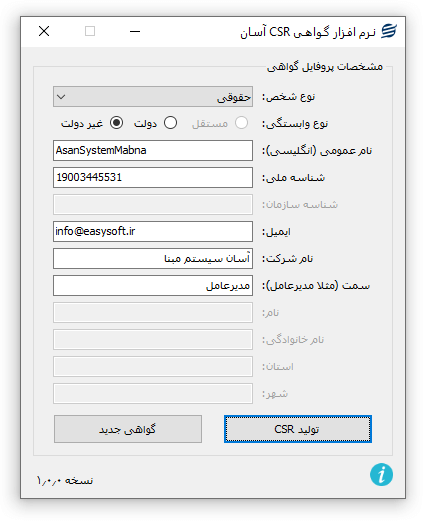Minimize the CSR application window

click(135, 31)
